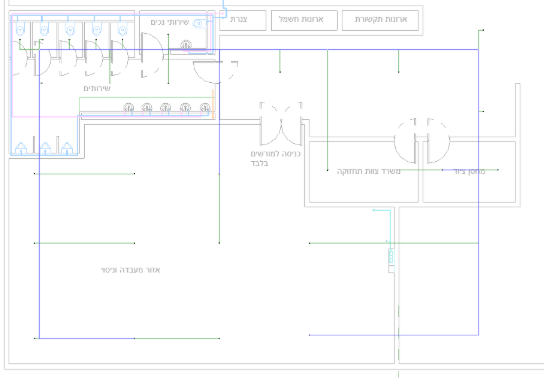Select the ארונות חשמל cabinet box

tap(304, 20)
